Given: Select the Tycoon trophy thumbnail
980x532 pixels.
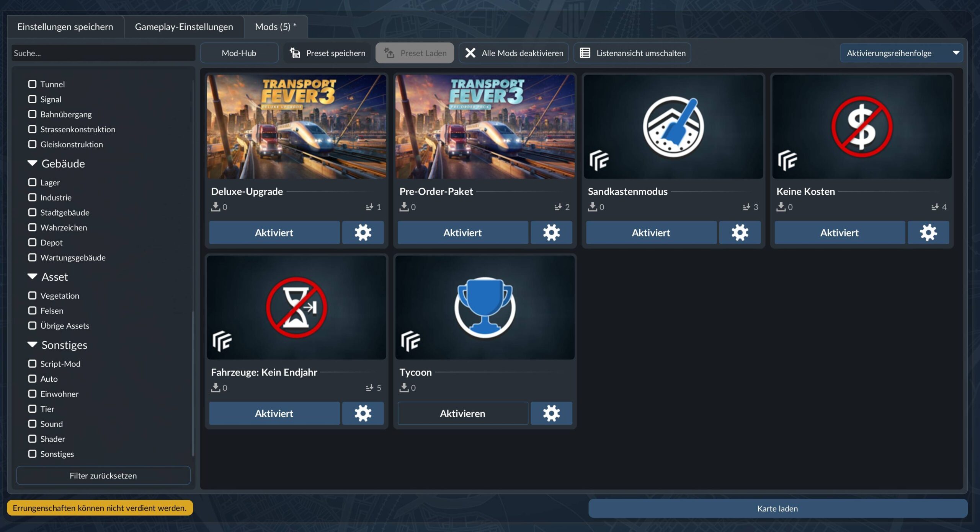Looking at the screenshot, I should click(485, 307).
